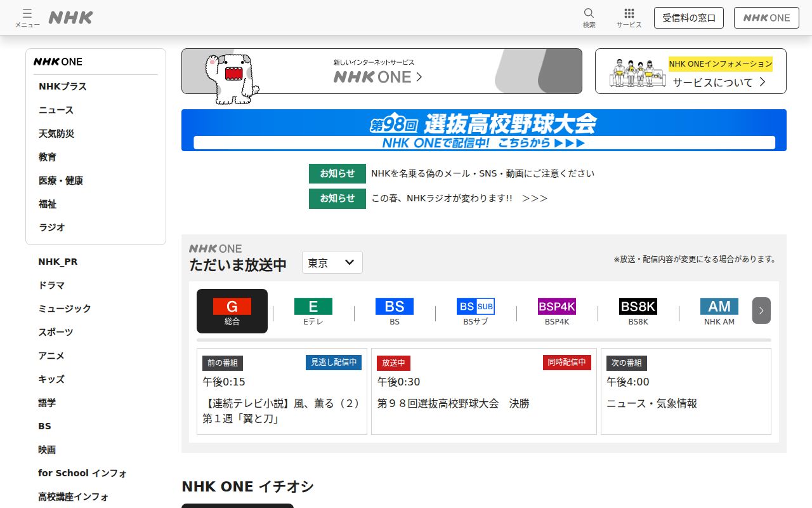The width and height of the screenshot is (812, 508).
Task: Select the BSP4K channel tab
Action: [557, 312]
